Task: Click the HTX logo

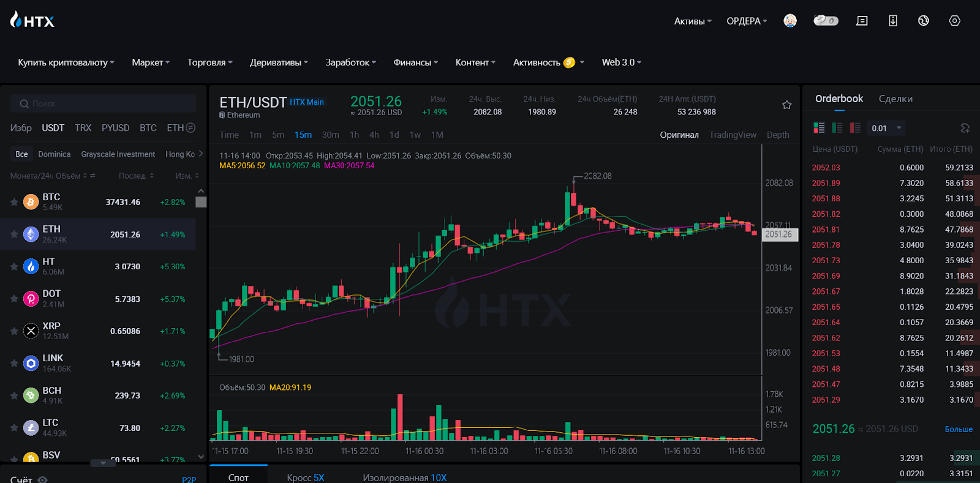Action: (x=32, y=20)
